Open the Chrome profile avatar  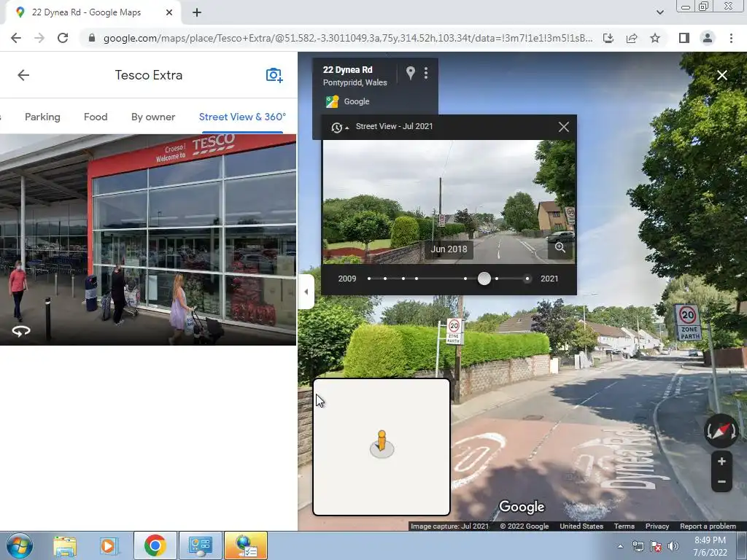point(708,38)
